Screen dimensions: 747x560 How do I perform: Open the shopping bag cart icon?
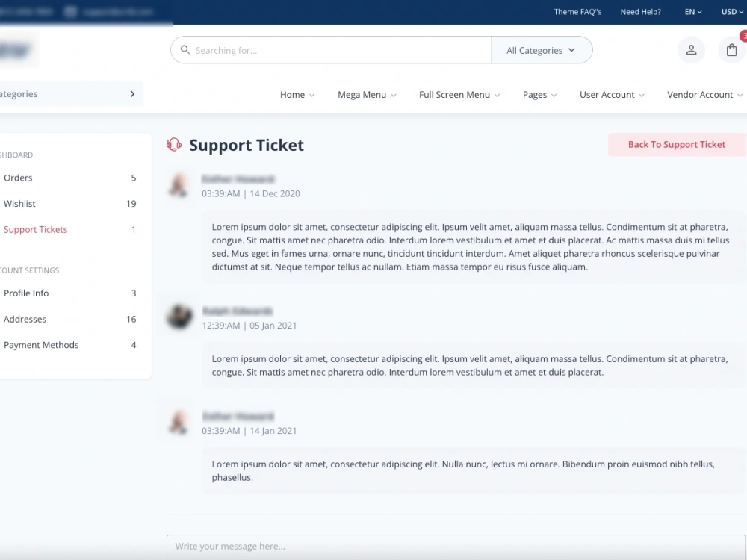tap(732, 50)
